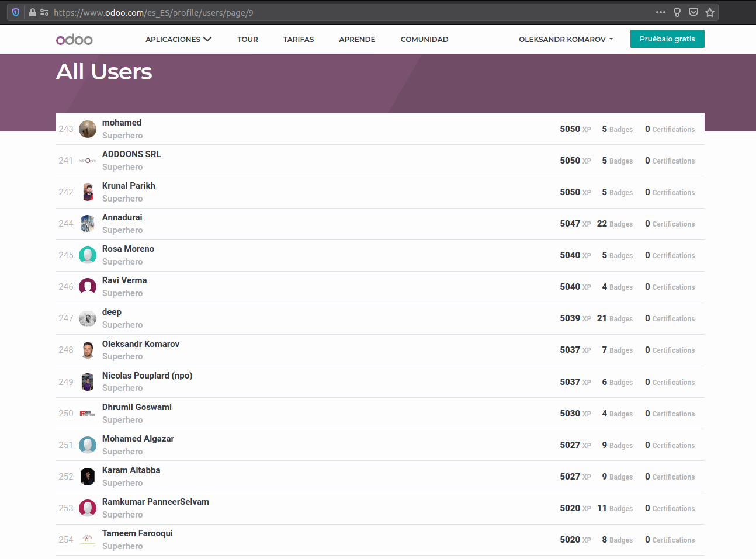This screenshot has height=559, width=756.
Task: Click Ravi Verma's 4 Badges count
Action: (618, 287)
